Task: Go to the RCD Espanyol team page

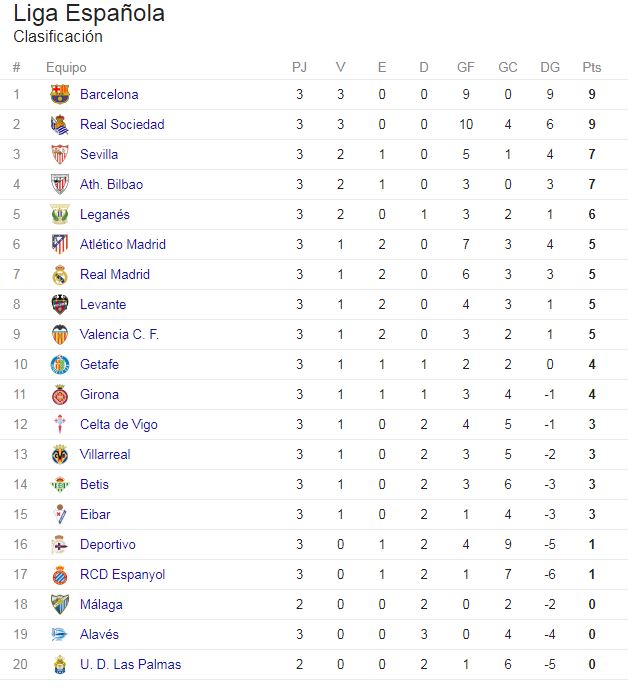Action: pos(122,575)
